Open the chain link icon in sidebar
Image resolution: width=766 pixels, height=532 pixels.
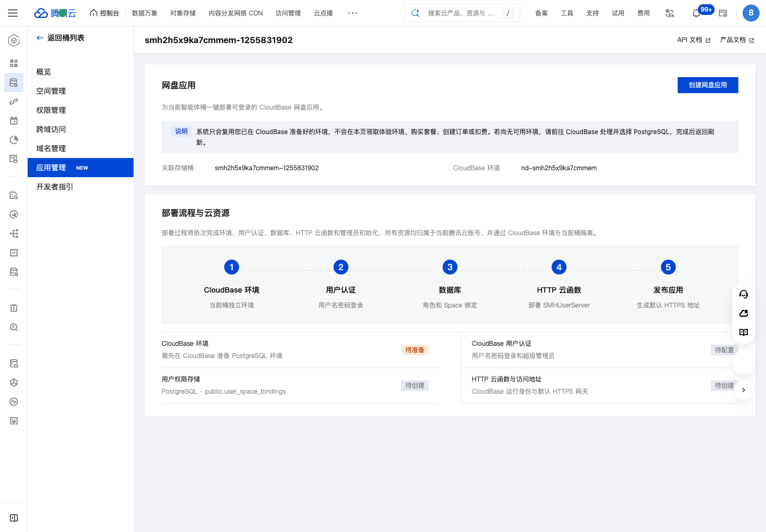(14, 102)
